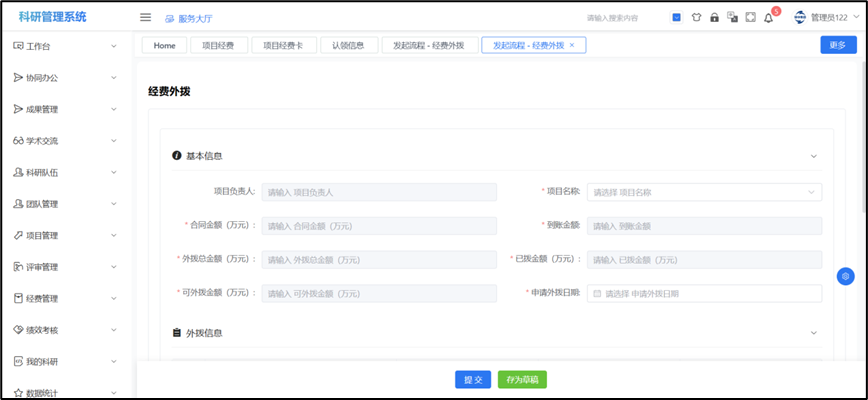Switch to the 项目经费 tab
This screenshot has width=868, height=400.
coord(218,45)
